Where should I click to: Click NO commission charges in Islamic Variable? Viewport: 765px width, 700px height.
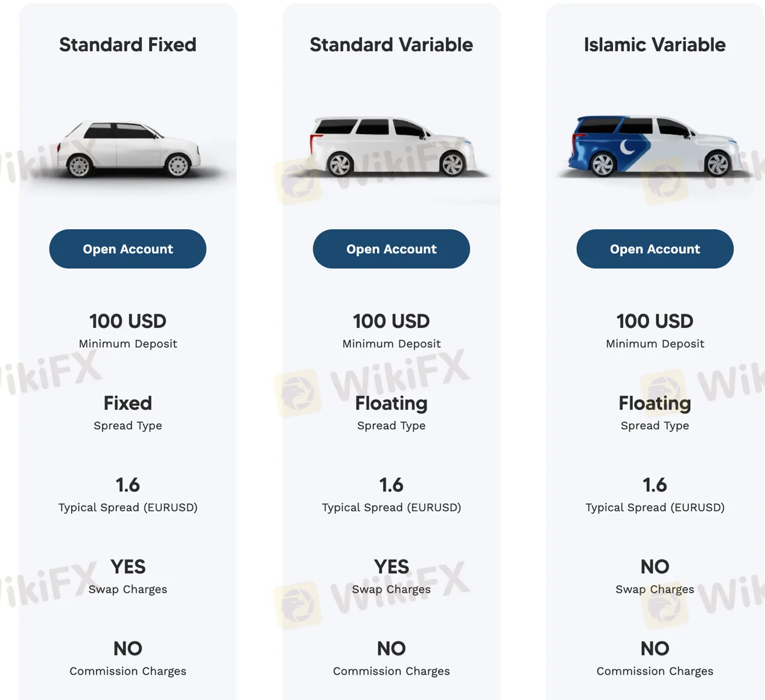pyautogui.click(x=655, y=649)
